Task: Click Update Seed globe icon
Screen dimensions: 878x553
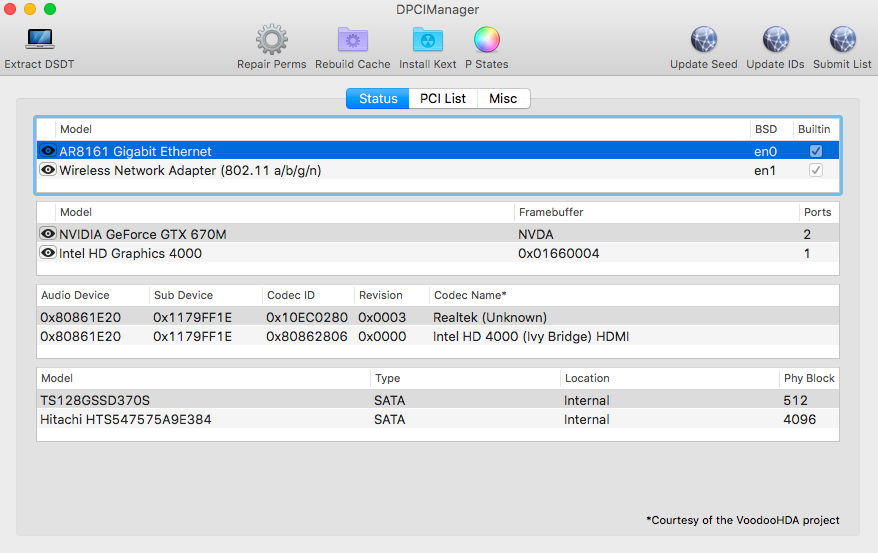Action: click(x=704, y=40)
